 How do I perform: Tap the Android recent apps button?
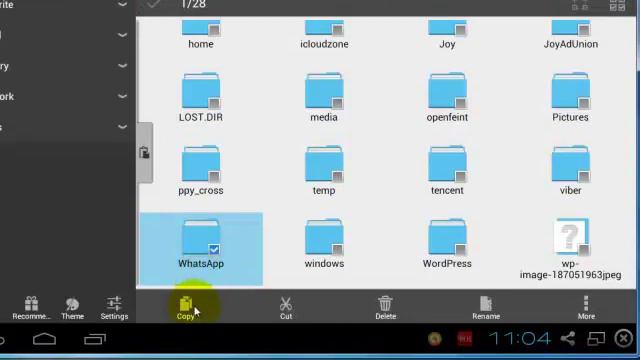pos(95,339)
